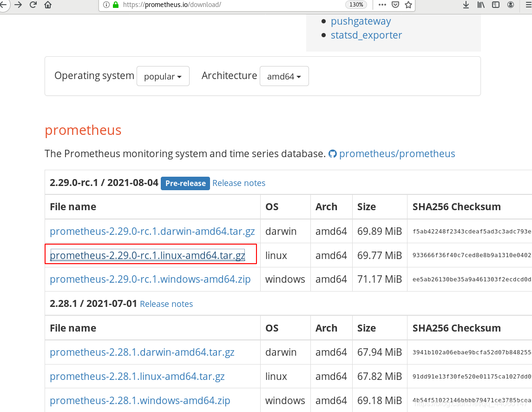Click the windows OS cell for 2.29.0-rc.1
This screenshot has width=532, height=412.
(285, 279)
